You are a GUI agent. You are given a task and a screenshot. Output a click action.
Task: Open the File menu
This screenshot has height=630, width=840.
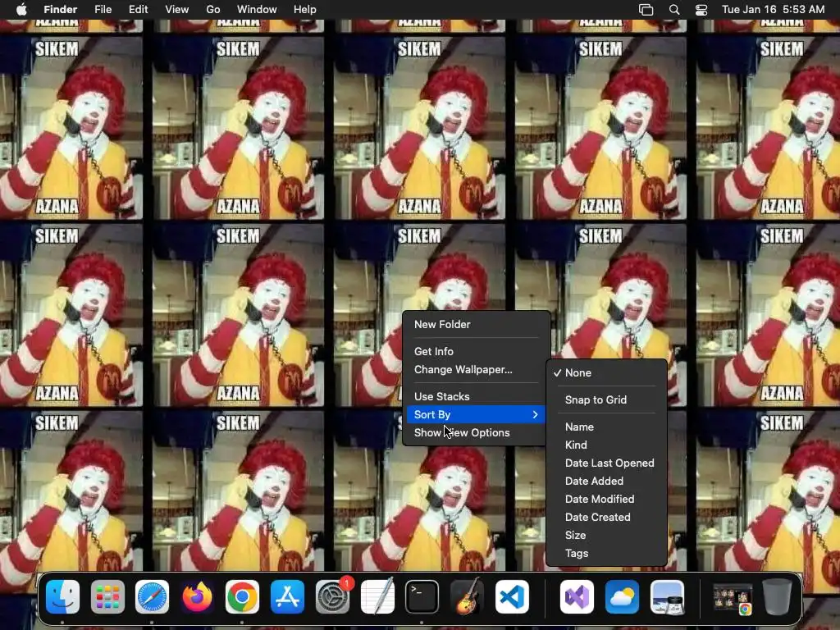103,10
